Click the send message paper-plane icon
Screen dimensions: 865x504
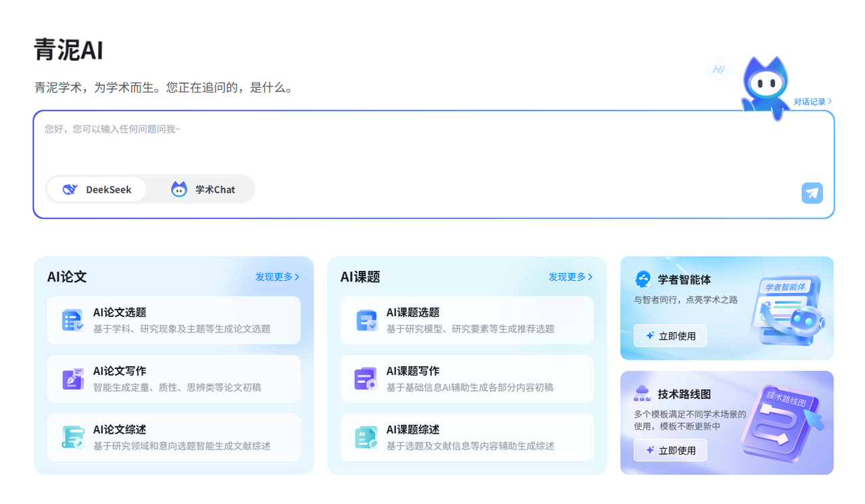coord(812,193)
